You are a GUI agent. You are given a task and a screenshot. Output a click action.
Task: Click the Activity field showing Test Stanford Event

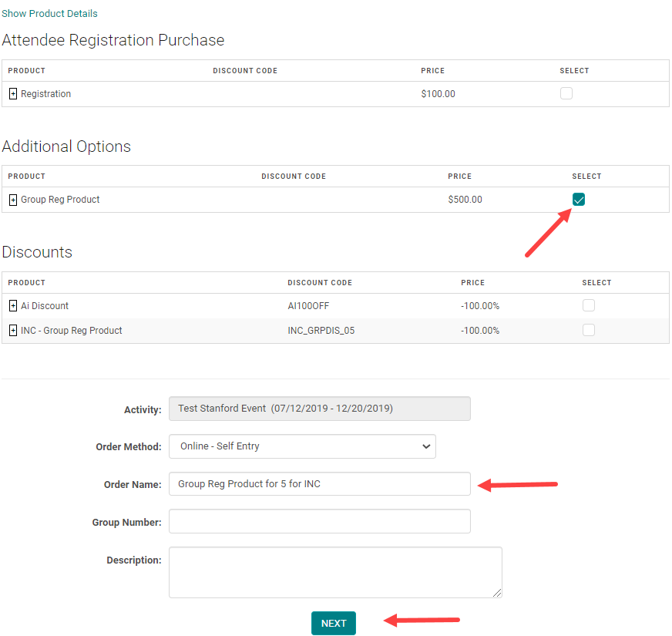click(x=319, y=409)
